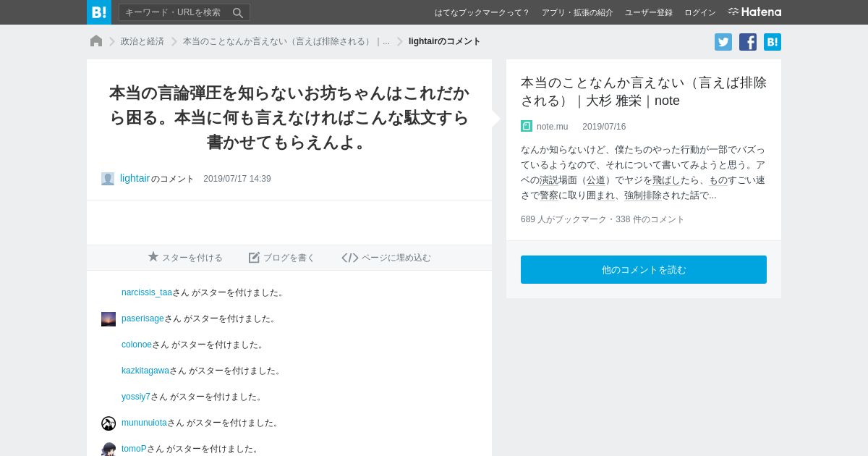This screenshot has width=868, height=456.
Task: Click paserisage's avatar thumbnail
Action: click(x=109, y=319)
